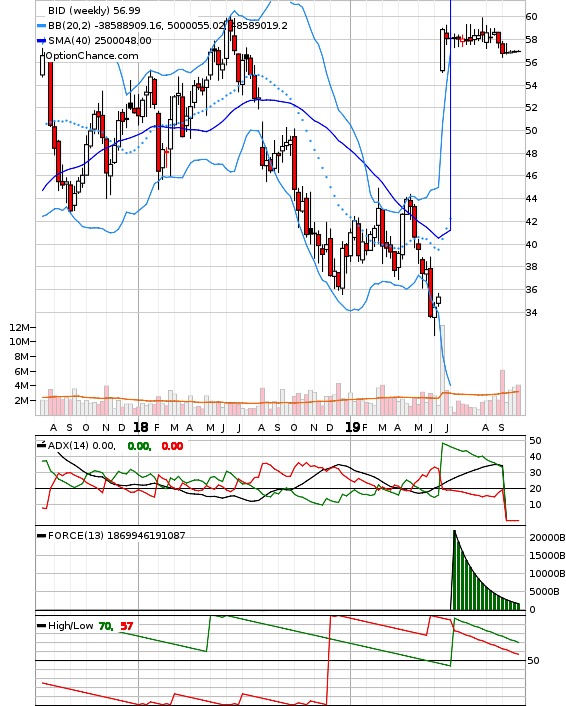Click the red 57 High/Low value
The image size is (566, 706).
[127, 626]
